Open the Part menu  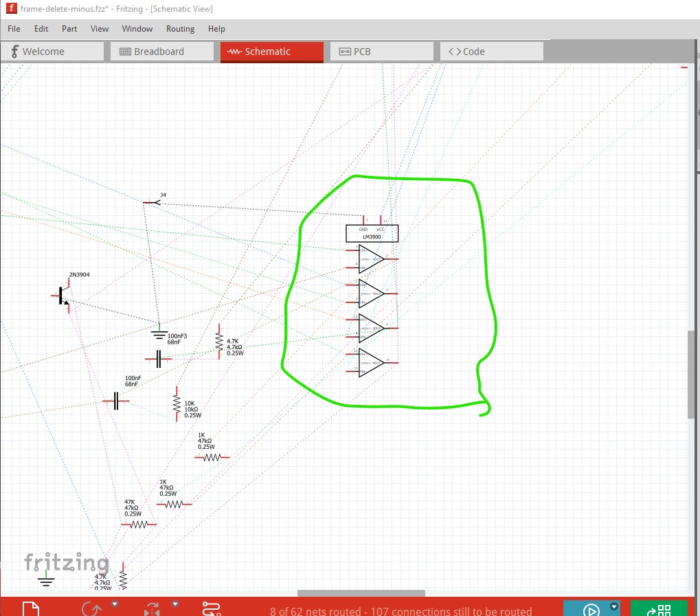(x=69, y=29)
